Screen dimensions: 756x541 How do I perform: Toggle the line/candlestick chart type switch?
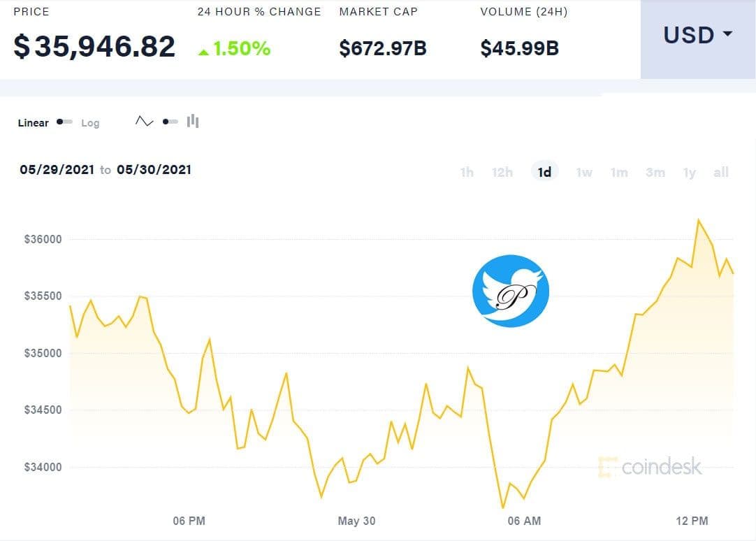click(170, 122)
